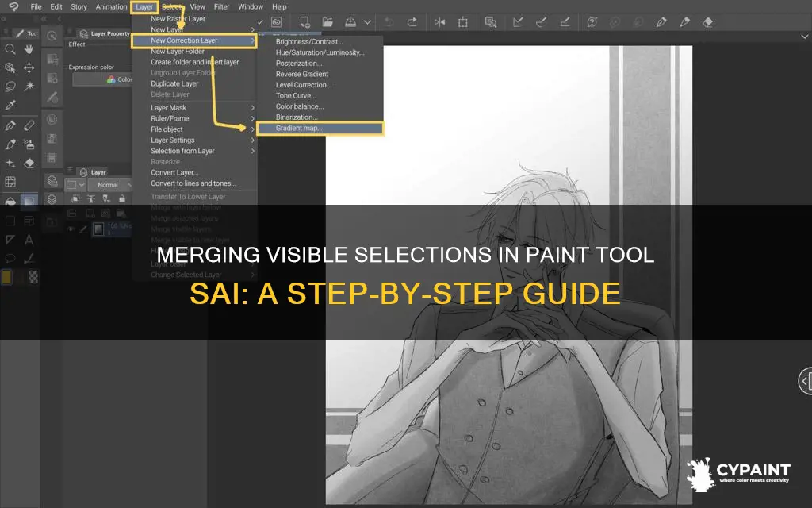The width and height of the screenshot is (812, 508).
Task: Open the Filter menu
Action: (x=222, y=6)
